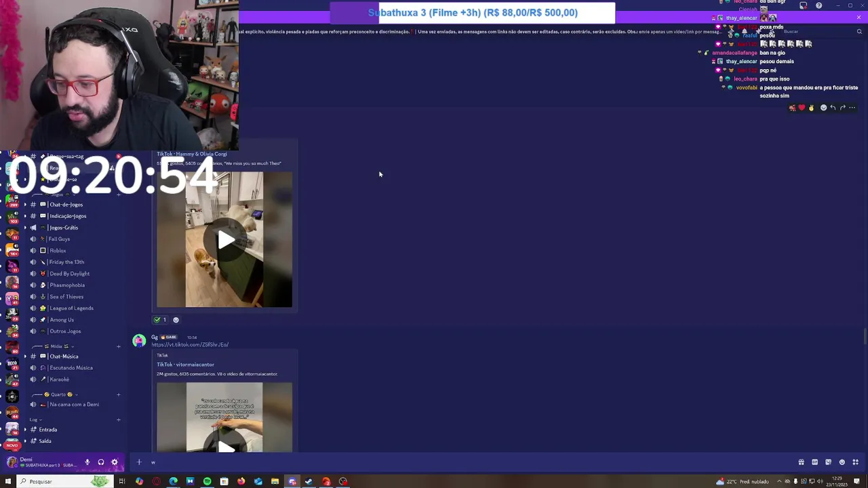This screenshot has height=488, width=868.
Task: Play the Hammy & Olivia Corgi video
Action: [x=226, y=239]
